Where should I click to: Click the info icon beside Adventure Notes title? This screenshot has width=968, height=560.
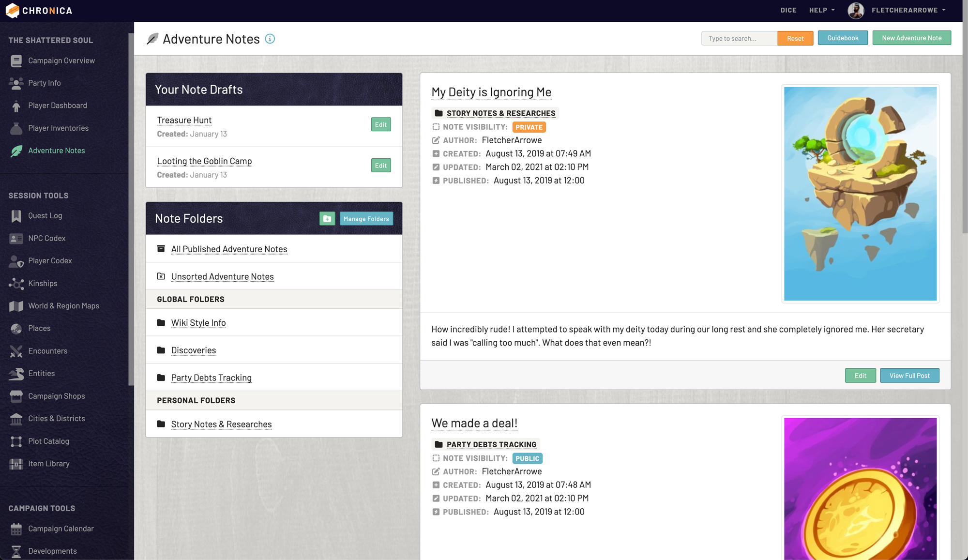tap(270, 39)
